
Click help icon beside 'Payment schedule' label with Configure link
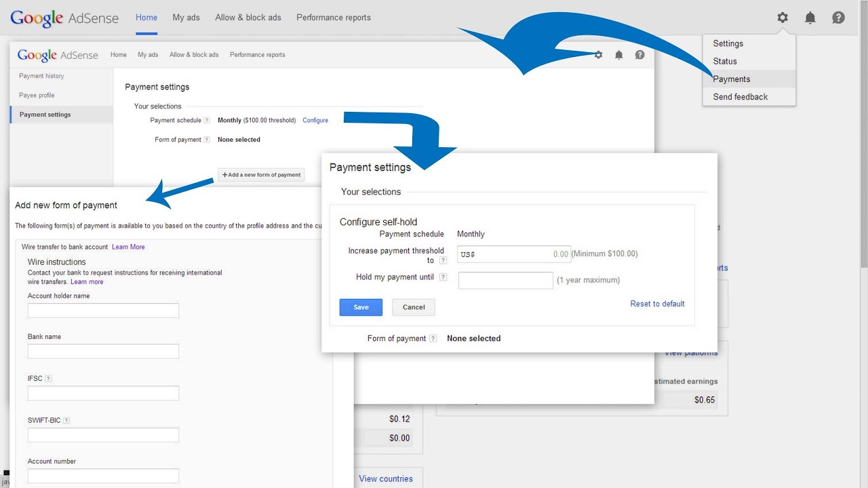click(x=207, y=121)
